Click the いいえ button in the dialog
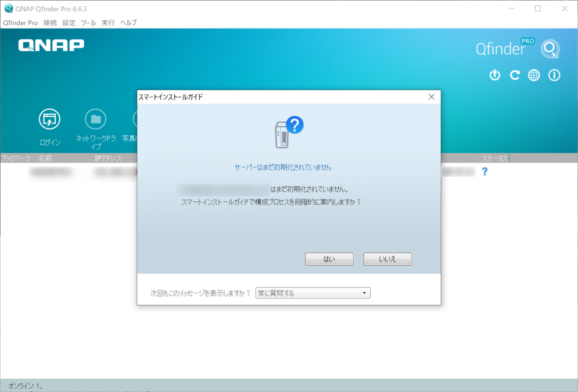This screenshot has width=578, height=392. coord(387,259)
